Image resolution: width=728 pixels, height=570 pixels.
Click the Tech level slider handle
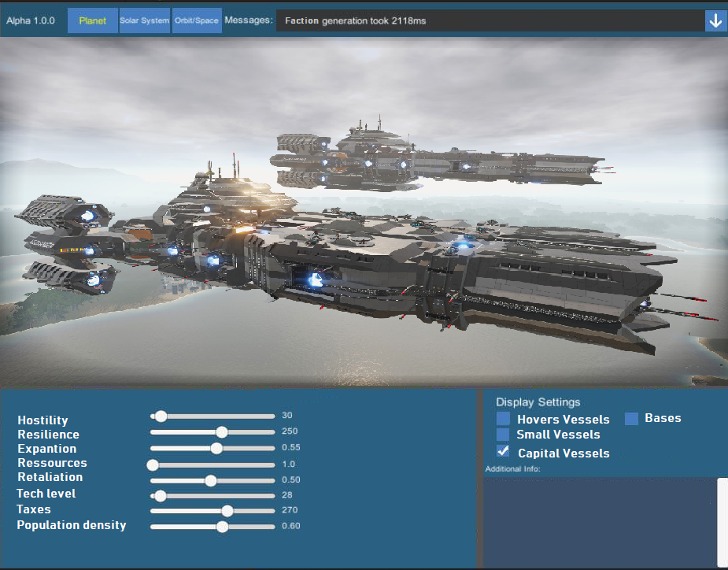pyautogui.click(x=161, y=496)
